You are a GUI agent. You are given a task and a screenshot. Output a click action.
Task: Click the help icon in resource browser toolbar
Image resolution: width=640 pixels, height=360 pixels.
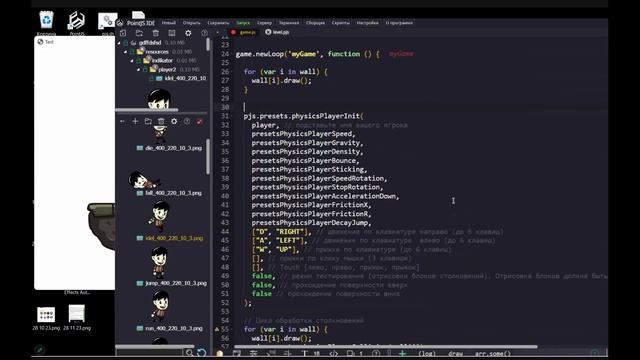click(x=187, y=122)
